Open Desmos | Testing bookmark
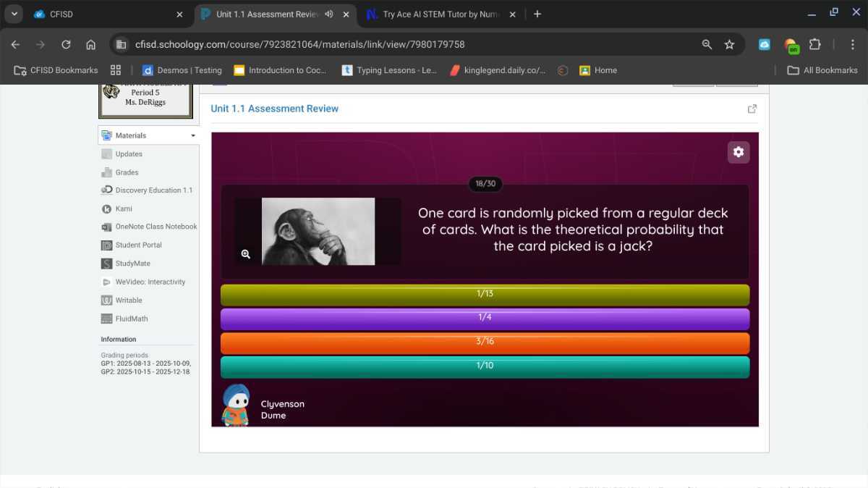This screenshot has width=868, height=488. pyautogui.click(x=182, y=70)
